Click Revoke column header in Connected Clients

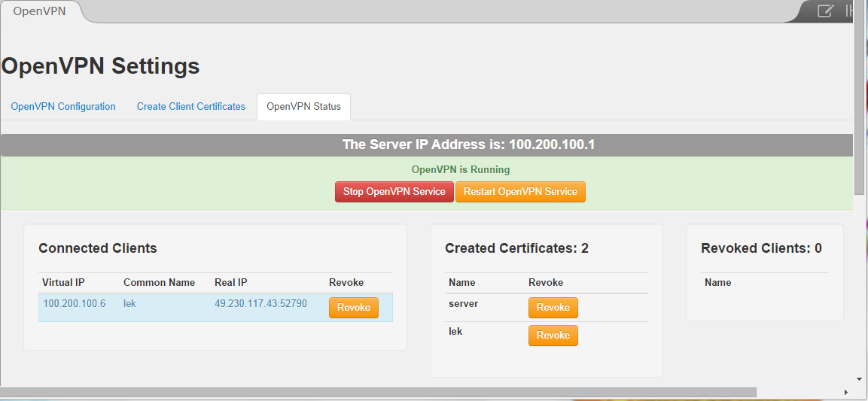346,283
